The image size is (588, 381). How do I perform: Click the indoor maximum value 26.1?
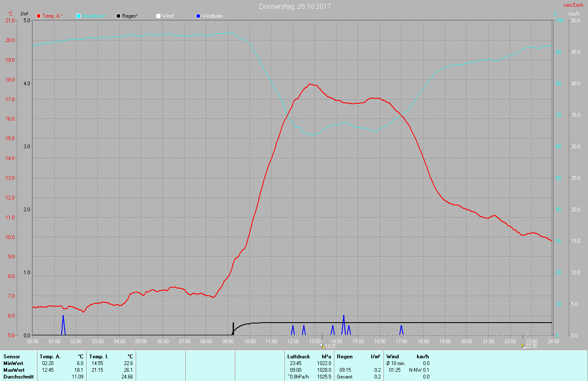coord(129,370)
